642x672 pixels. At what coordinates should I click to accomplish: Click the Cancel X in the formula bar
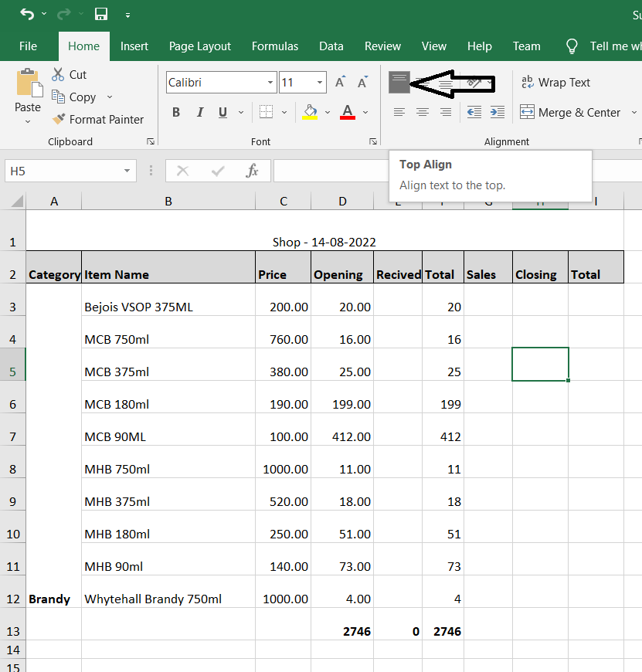point(183,171)
